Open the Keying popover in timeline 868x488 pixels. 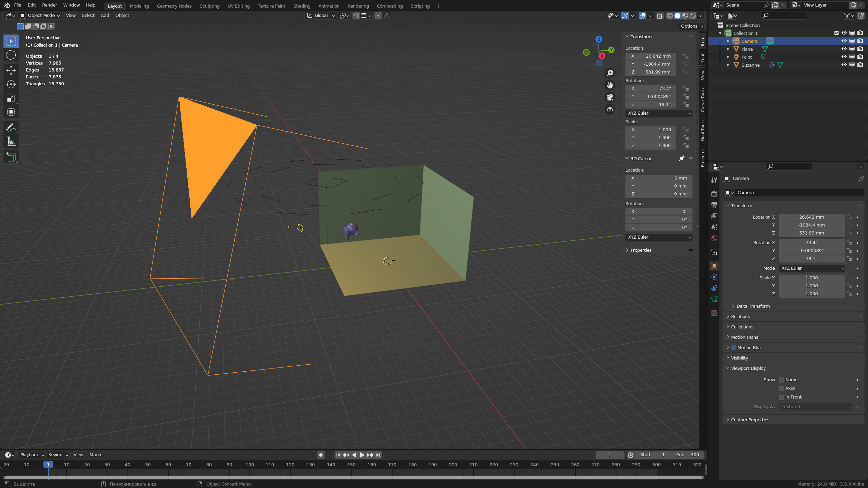pyautogui.click(x=58, y=455)
